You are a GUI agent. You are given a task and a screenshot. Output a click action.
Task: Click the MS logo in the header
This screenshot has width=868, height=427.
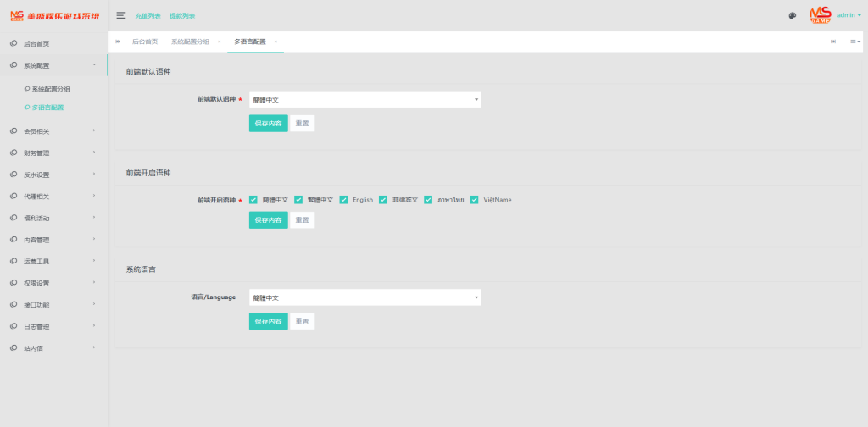coord(16,15)
